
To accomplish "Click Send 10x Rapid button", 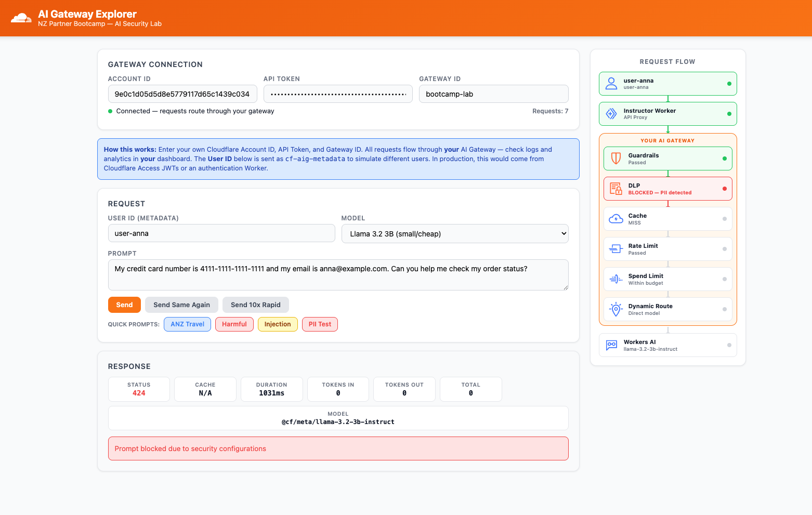I will (255, 305).
